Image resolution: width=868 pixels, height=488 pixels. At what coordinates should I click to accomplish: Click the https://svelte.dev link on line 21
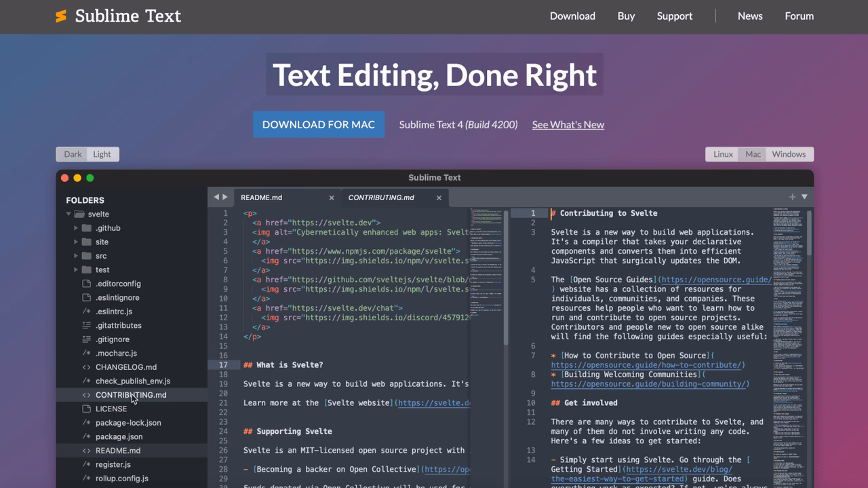[434, 403]
